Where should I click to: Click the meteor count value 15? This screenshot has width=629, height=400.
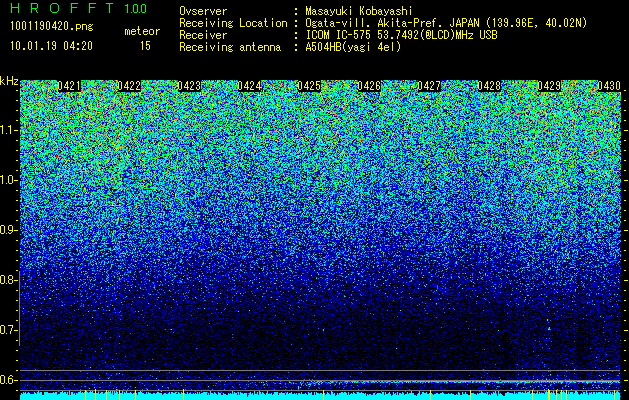pyautogui.click(x=145, y=46)
